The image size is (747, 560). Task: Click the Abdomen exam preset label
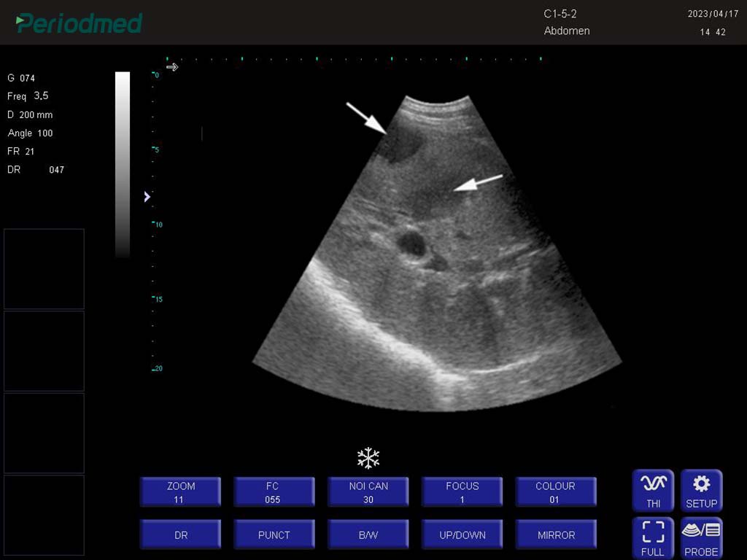(x=567, y=31)
